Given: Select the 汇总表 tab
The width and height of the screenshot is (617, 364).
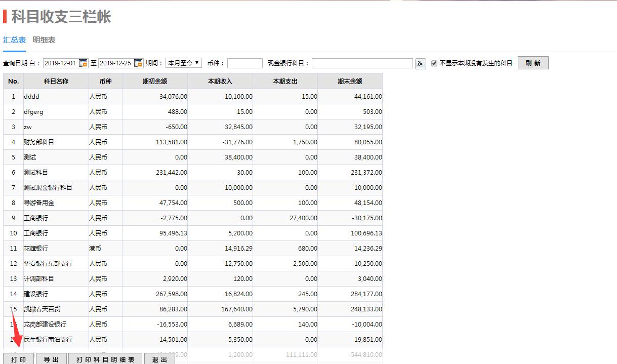Looking at the screenshot, I should 14,40.
